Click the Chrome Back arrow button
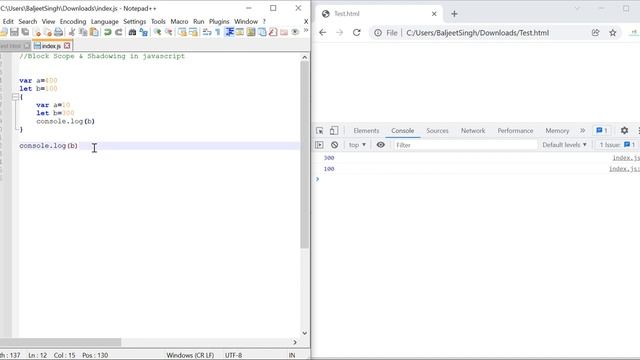640x360 pixels. click(323, 33)
